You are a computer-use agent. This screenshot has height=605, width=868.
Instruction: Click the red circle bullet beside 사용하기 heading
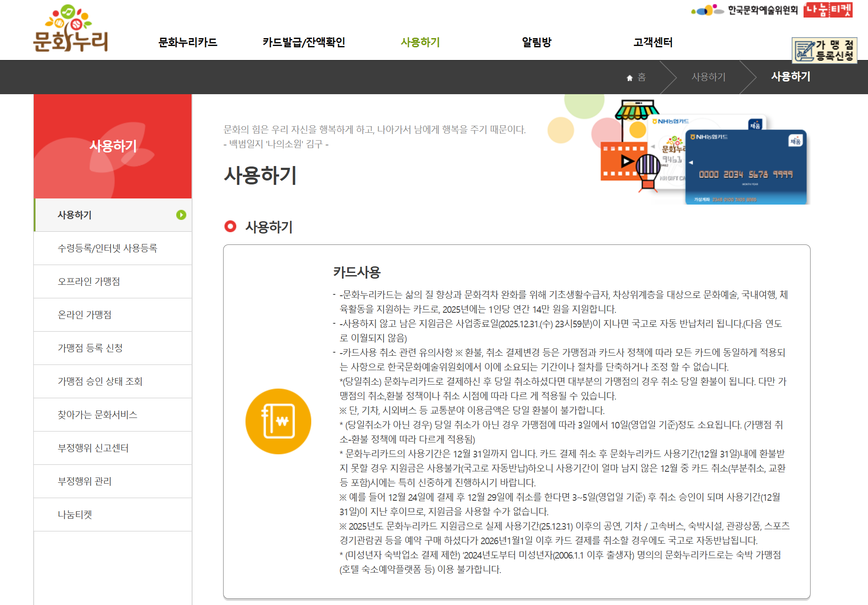tap(230, 226)
